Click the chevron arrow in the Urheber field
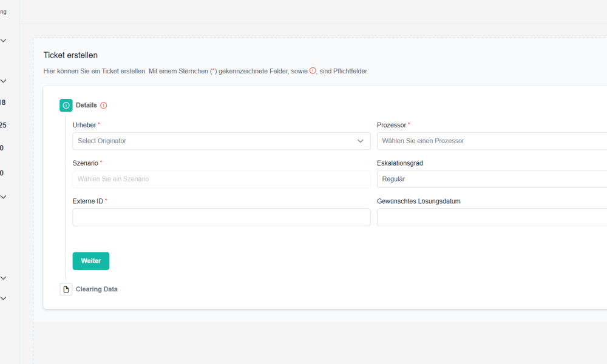 click(360, 141)
